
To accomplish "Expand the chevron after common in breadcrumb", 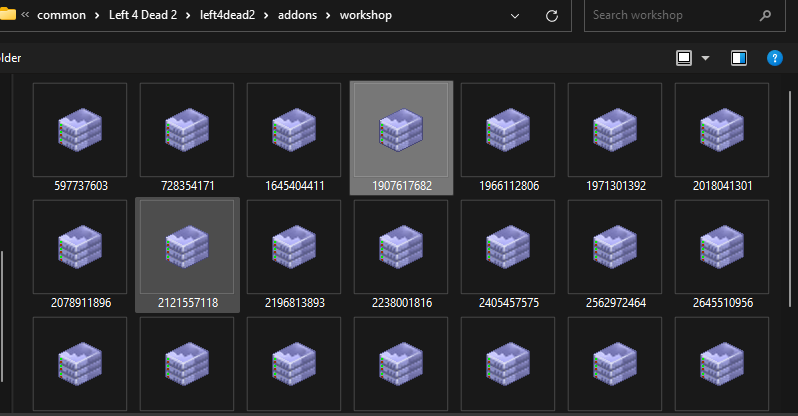I will (x=97, y=16).
